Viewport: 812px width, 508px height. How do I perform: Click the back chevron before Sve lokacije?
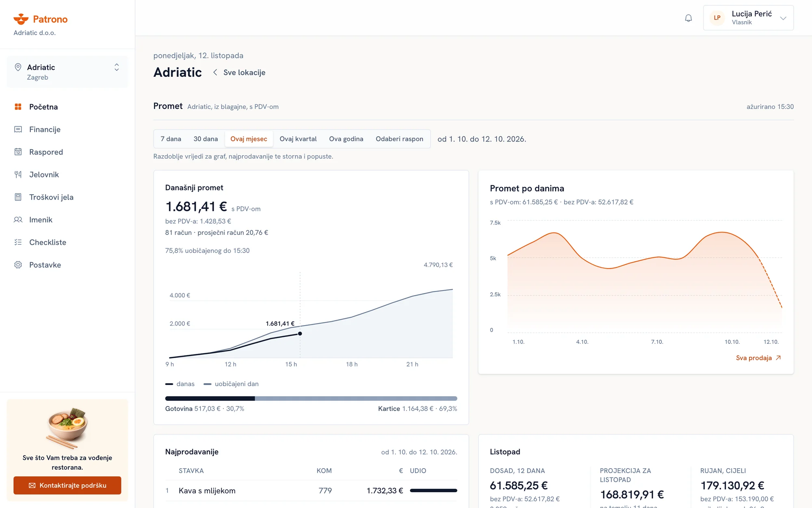[x=215, y=72]
